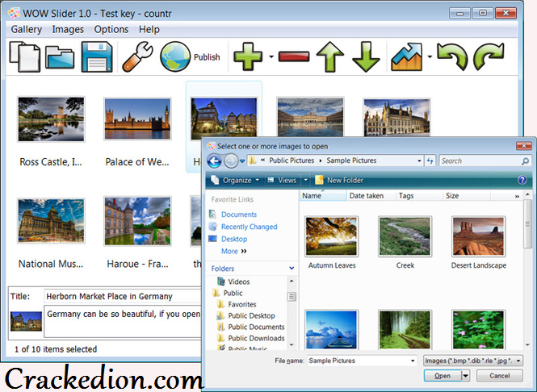Open recent locations dropdown next to Forward arrow
The height and width of the screenshot is (392, 537).
pyautogui.click(x=242, y=161)
